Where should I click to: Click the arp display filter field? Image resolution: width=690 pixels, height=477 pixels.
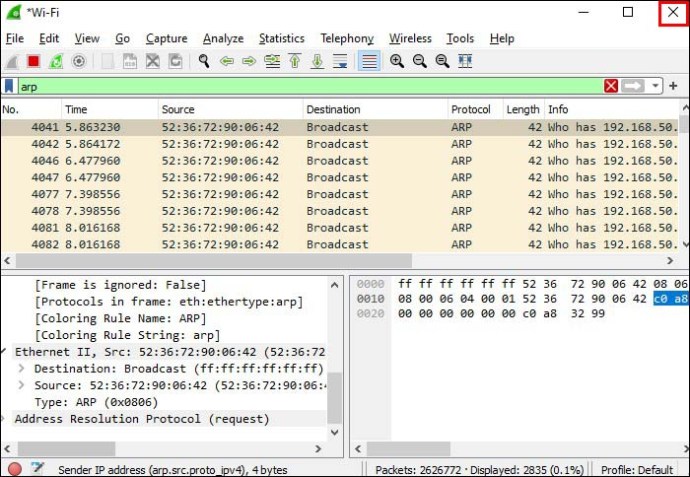300,86
